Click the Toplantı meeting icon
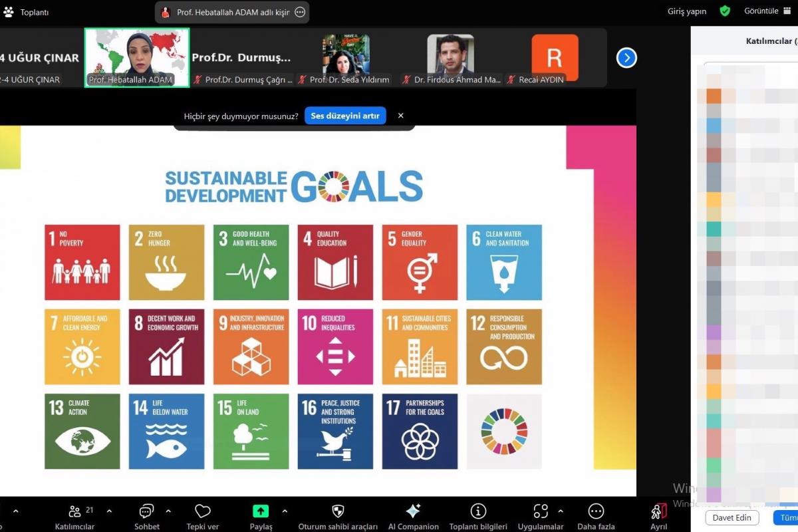798x532 pixels. click(x=9, y=11)
